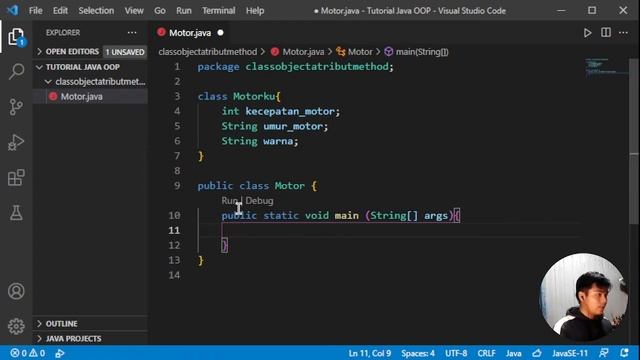Click line number 9 in gutter
Viewport: 640px width, 360px height.
point(177,186)
